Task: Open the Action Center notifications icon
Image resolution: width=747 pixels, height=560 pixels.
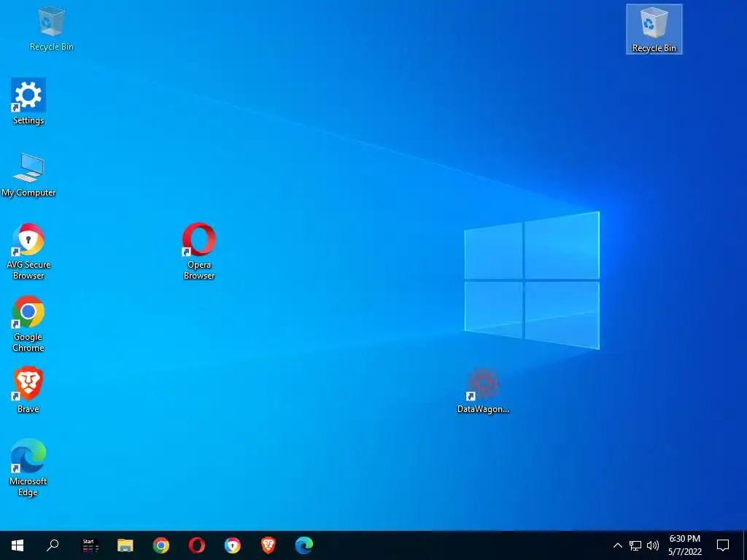Action: coord(723,545)
